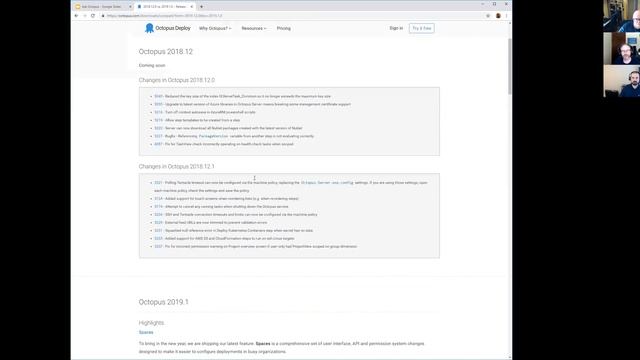Image resolution: width=640 pixels, height=360 pixels.
Task: Open a new tab with the plus button
Action: tap(201, 7)
